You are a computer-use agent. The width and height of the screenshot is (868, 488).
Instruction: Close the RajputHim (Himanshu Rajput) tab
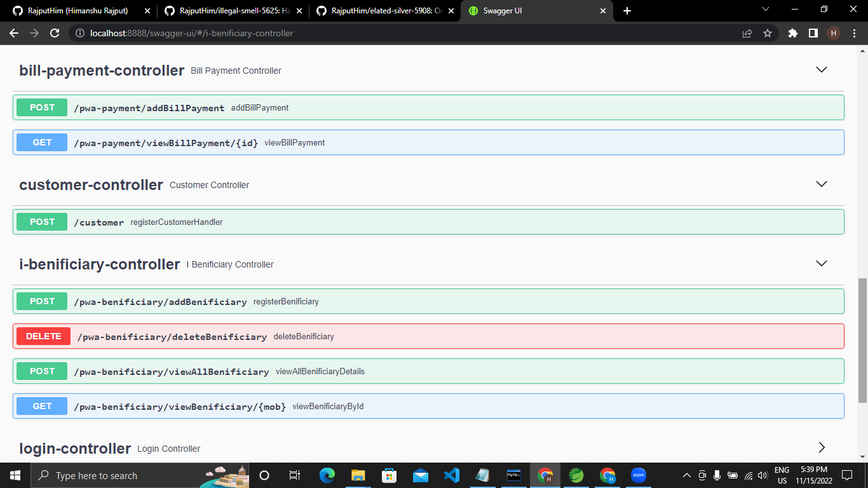[x=147, y=11]
